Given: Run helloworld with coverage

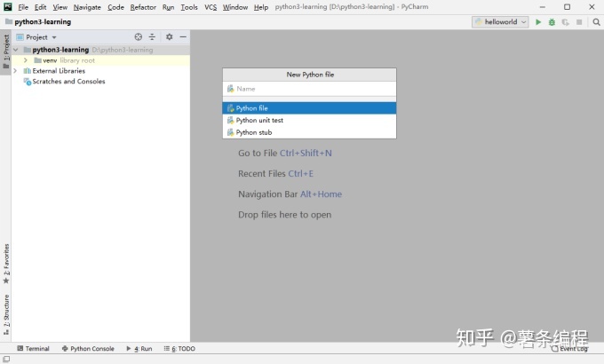Looking at the screenshot, I should (x=565, y=22).
